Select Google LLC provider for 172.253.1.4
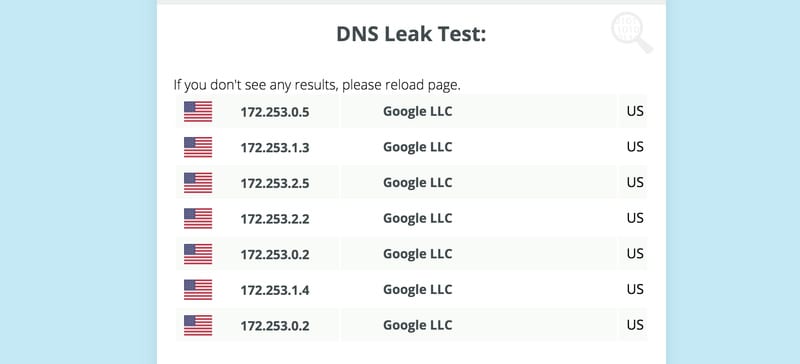 [x=417, y=290]
